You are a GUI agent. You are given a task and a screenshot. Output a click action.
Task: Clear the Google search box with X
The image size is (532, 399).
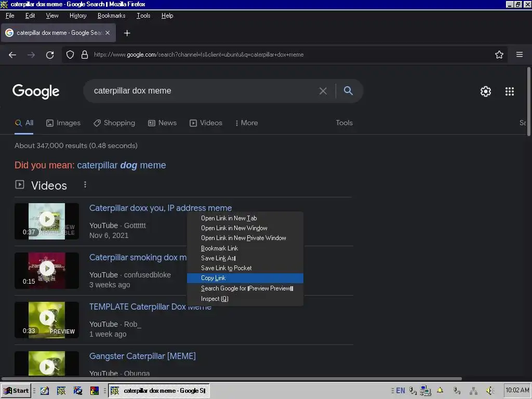point(323,91)
